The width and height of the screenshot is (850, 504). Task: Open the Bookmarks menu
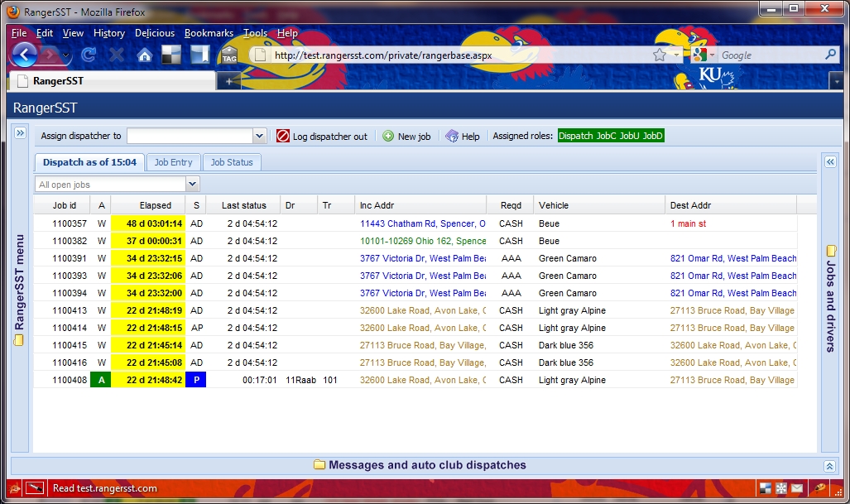(x=209, y=33)
